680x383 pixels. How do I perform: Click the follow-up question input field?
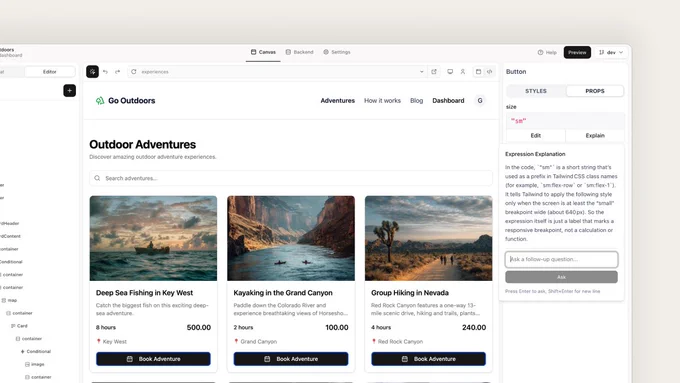click(561, 259)
